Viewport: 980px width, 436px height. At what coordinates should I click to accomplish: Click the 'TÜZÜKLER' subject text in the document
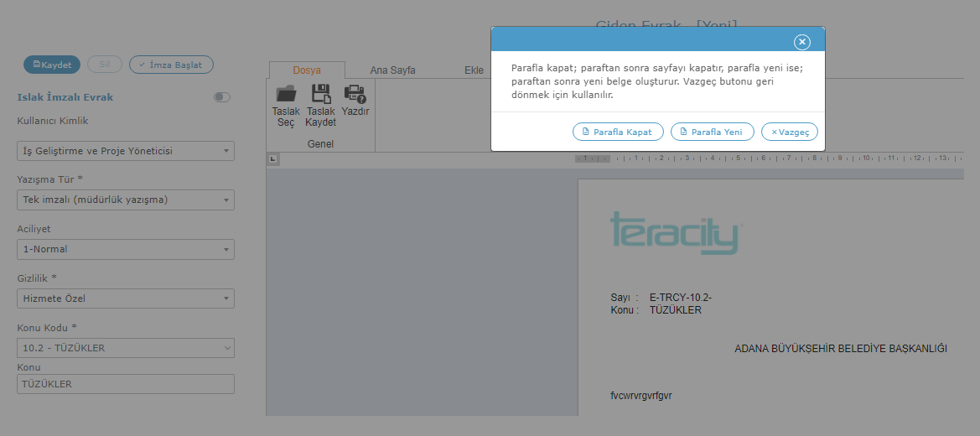click(x=676, y=309)
